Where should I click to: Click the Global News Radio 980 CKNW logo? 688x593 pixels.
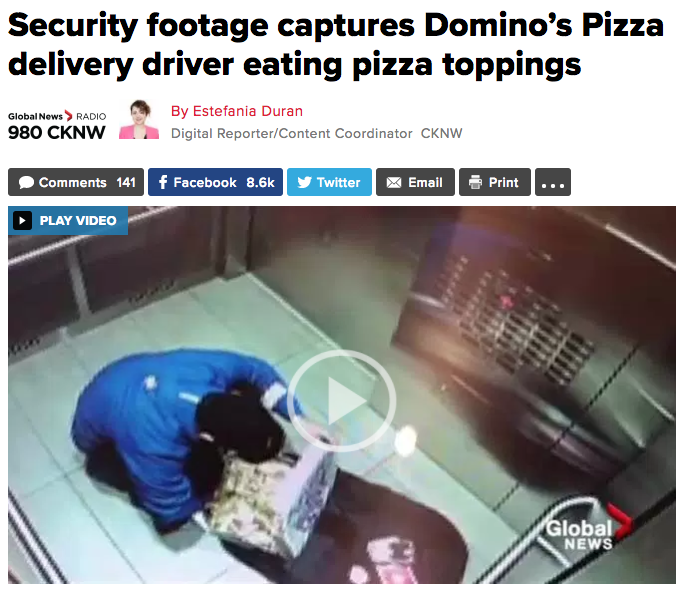[57, 126]
